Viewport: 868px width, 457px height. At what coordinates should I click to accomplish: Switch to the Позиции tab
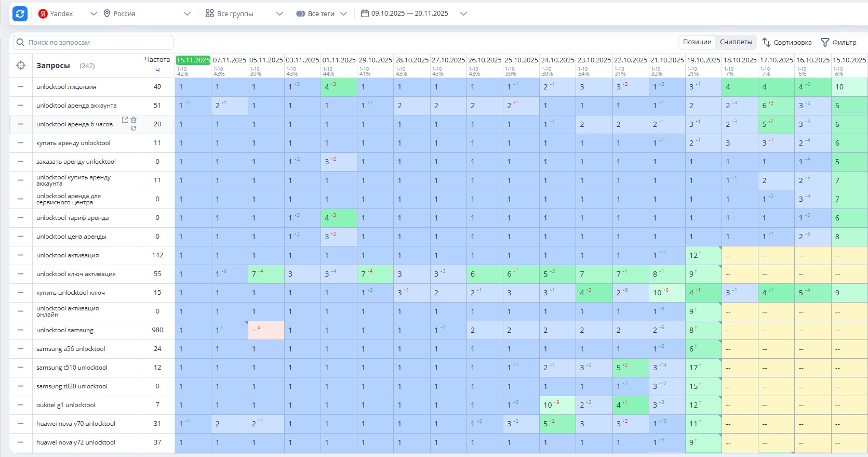697,42
